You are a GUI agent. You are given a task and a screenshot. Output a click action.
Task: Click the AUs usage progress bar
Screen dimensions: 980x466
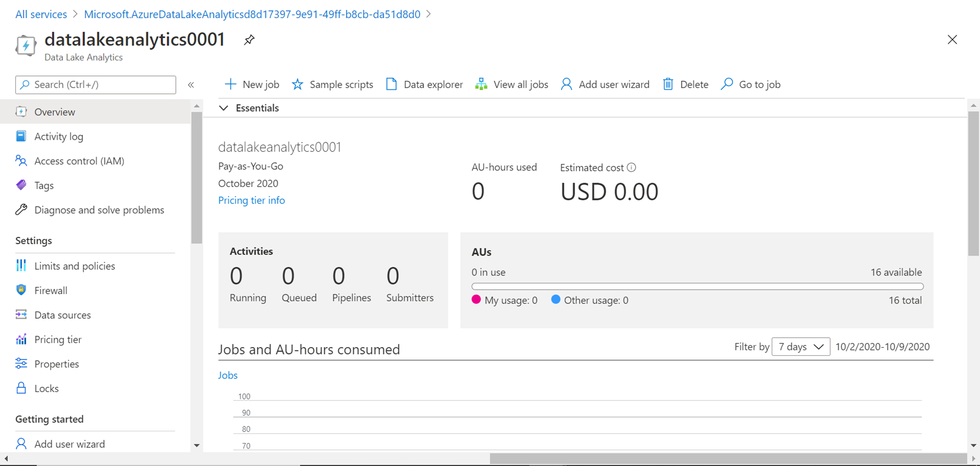point(697,286)
